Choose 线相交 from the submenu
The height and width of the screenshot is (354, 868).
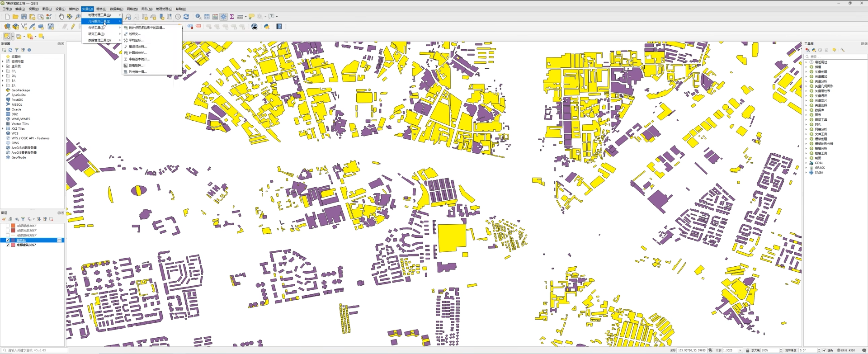coord(135,34)
